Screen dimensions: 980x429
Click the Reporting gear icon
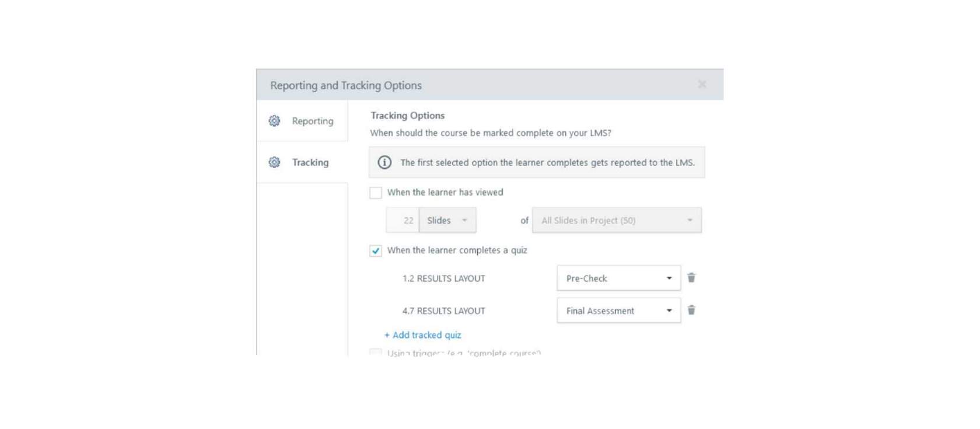pos(274,121)
